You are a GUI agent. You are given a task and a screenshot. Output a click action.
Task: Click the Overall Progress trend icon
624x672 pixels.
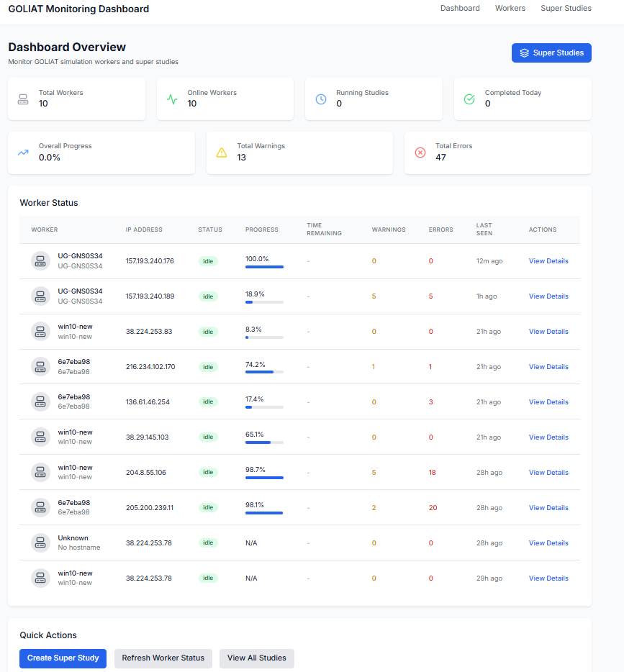22,153
